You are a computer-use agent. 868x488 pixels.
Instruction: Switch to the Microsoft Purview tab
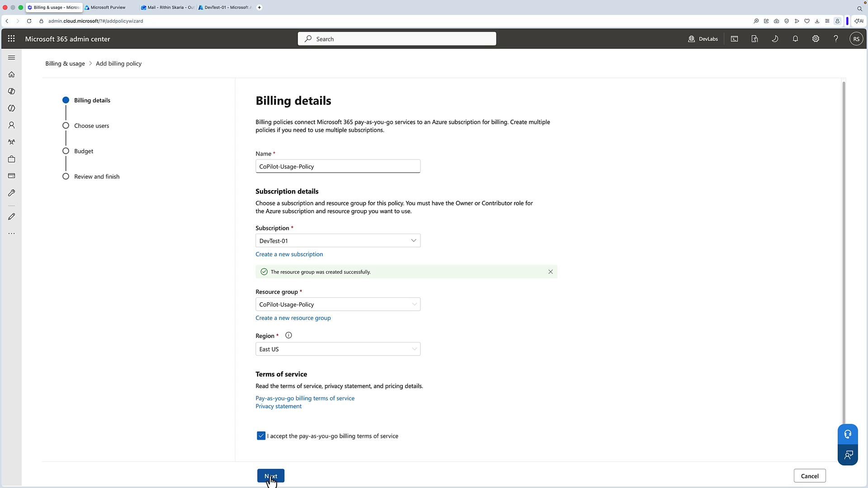[x=108, y=7]
